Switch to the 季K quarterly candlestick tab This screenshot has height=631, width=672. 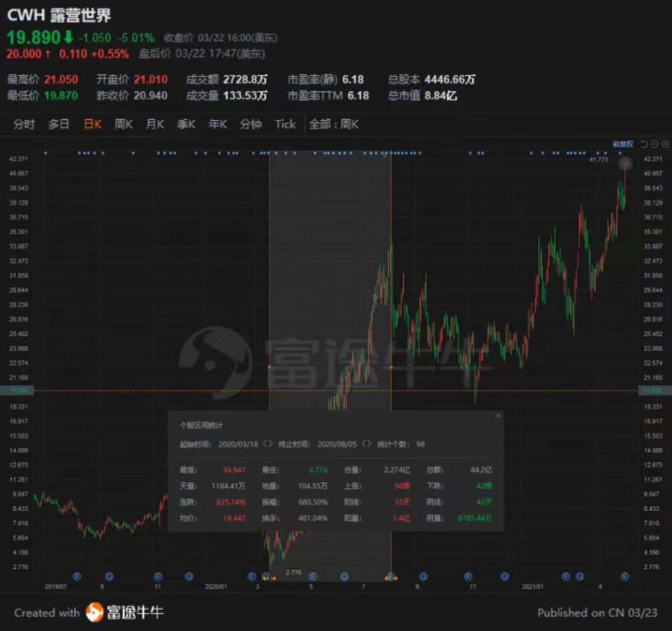186,124
